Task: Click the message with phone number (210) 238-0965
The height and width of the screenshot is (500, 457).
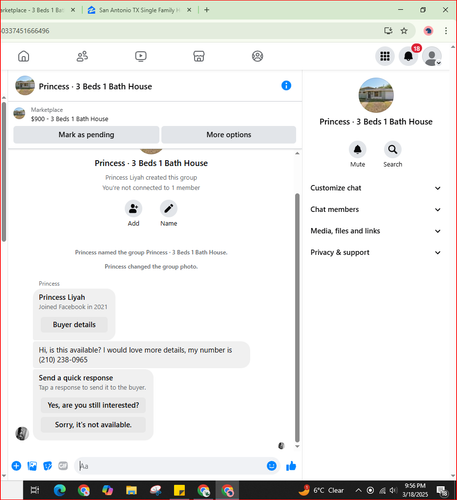Action: 141,355
